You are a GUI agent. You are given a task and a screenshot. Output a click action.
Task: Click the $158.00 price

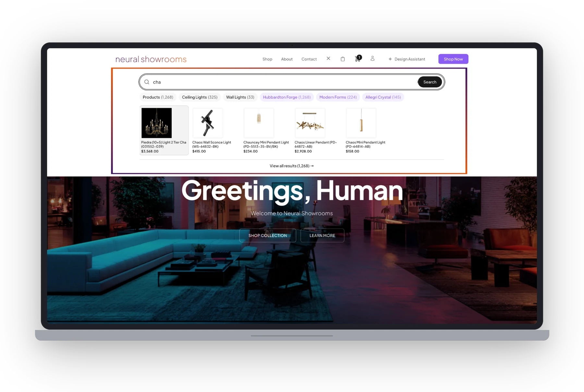[352, 151]
